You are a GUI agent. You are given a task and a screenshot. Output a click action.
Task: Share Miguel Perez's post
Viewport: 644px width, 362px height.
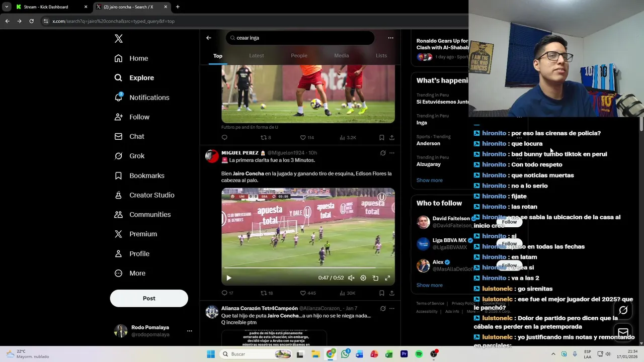pyautogui.click(x=391, y=293)
